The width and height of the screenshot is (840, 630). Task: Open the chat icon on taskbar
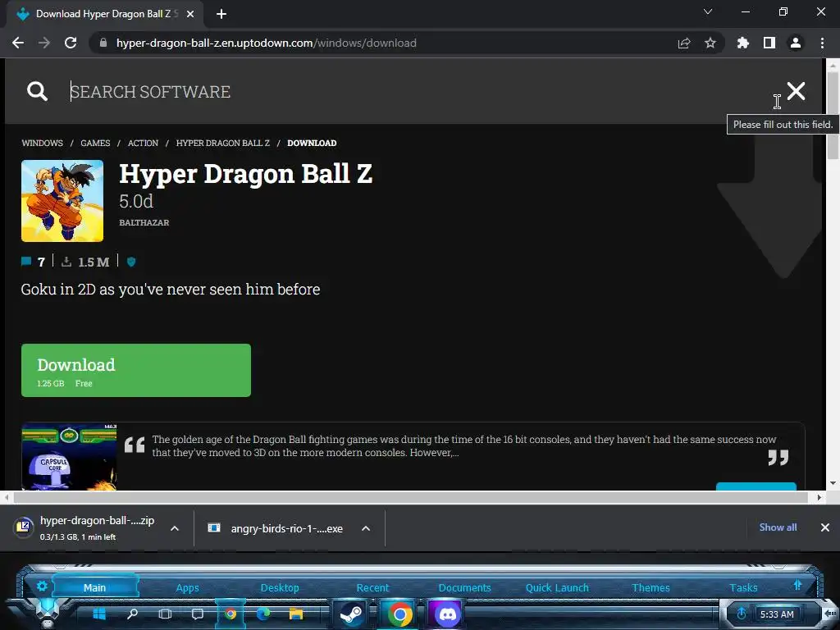click(198, 614)
